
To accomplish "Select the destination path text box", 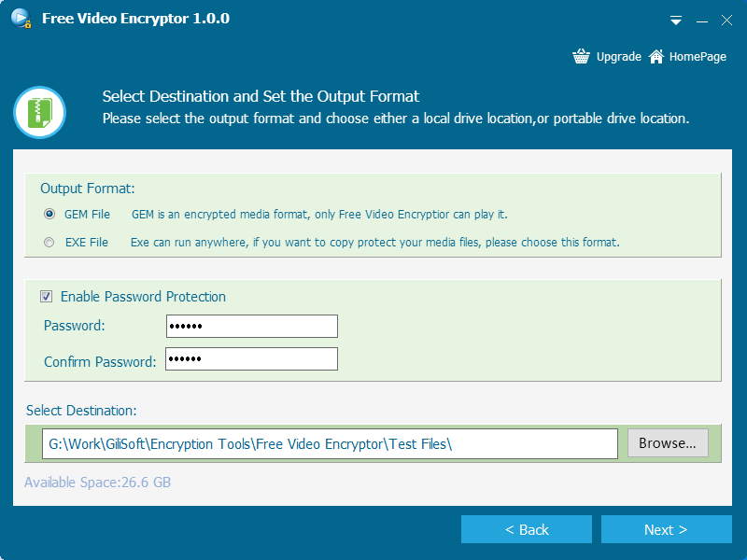I will tap(329, 443).
